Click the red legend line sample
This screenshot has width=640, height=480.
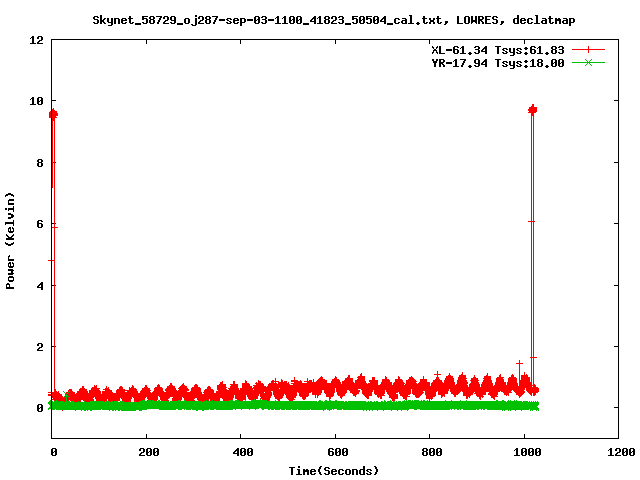[588, 50]
